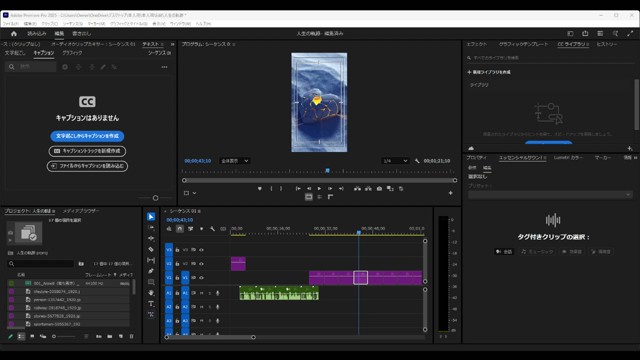Play the sequence in Program Monitor

click(x=319, y=189)
